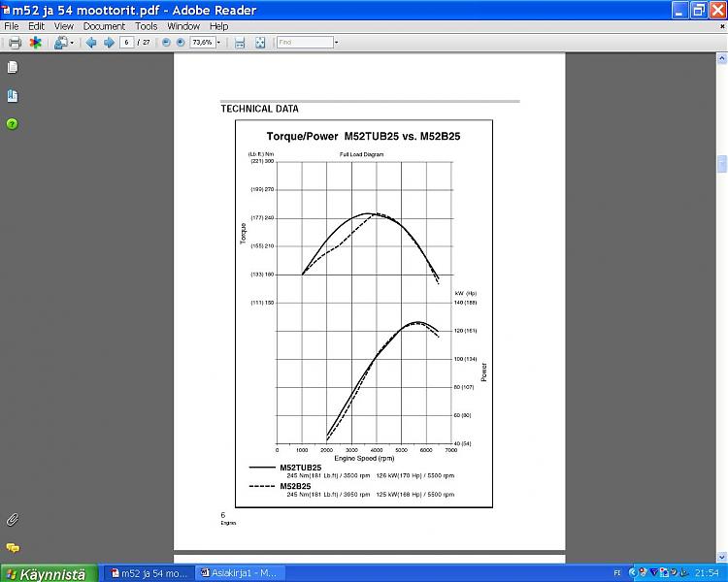The width and height of the screenshot is (728, 582).
Task: Select the fit page to window icon
Action: pyautogui.click(x=260, y=43)
